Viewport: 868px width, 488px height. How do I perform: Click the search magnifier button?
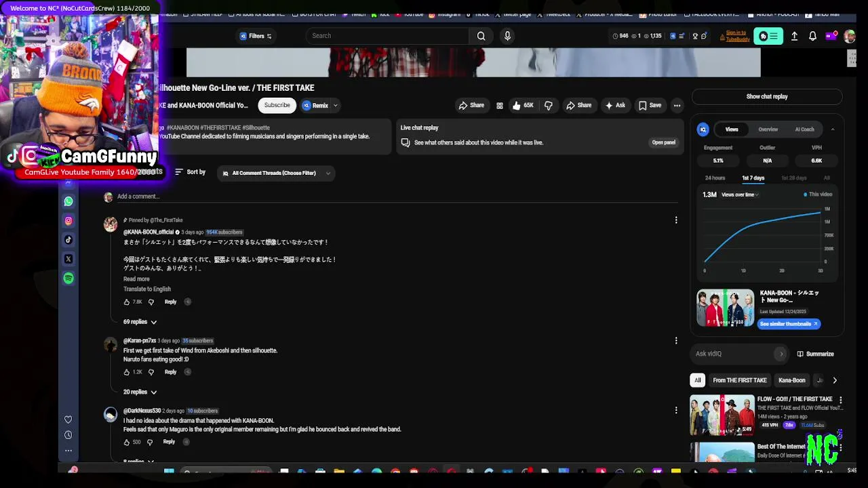(481, 36)
